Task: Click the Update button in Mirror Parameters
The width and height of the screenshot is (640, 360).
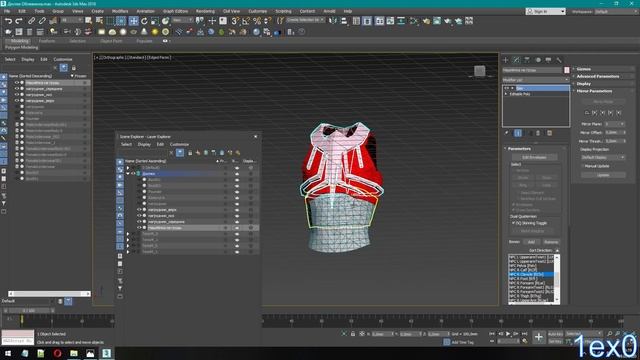Action: click(x=603, y=175)
